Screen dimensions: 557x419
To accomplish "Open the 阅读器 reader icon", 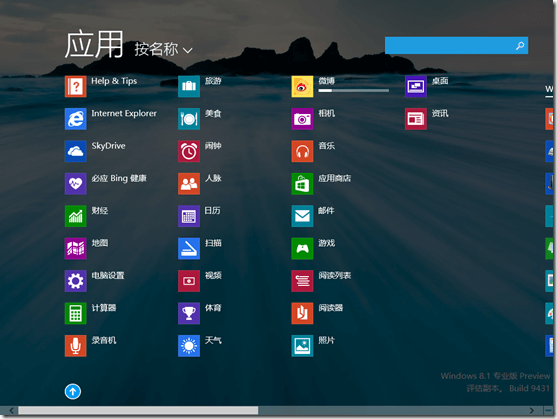I will click(x=302, y=313).
